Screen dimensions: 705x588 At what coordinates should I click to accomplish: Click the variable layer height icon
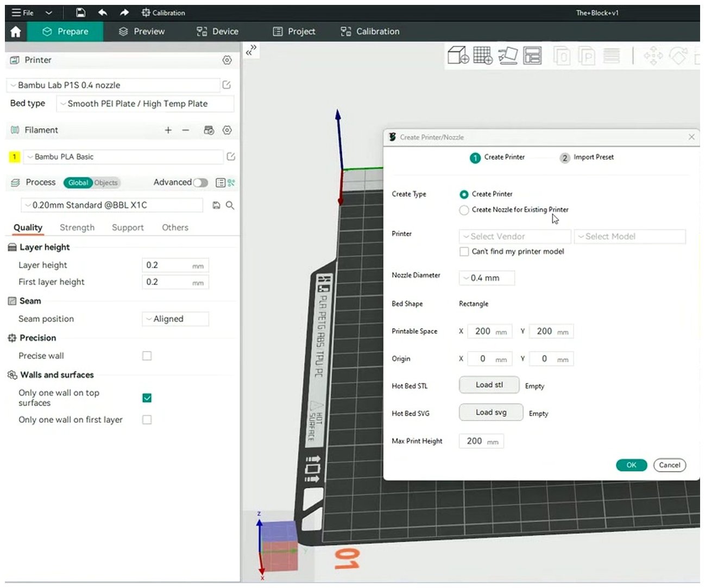(x=612, y=55)
